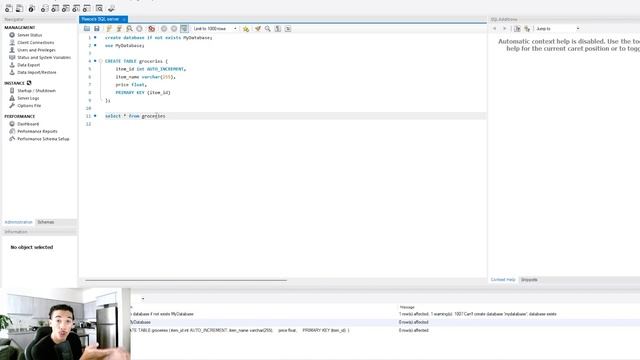Image resolution: width=640 pixels, height=360 pixels.
Task: Toggle the stop-on-error red icon
Action: point(151,29)
